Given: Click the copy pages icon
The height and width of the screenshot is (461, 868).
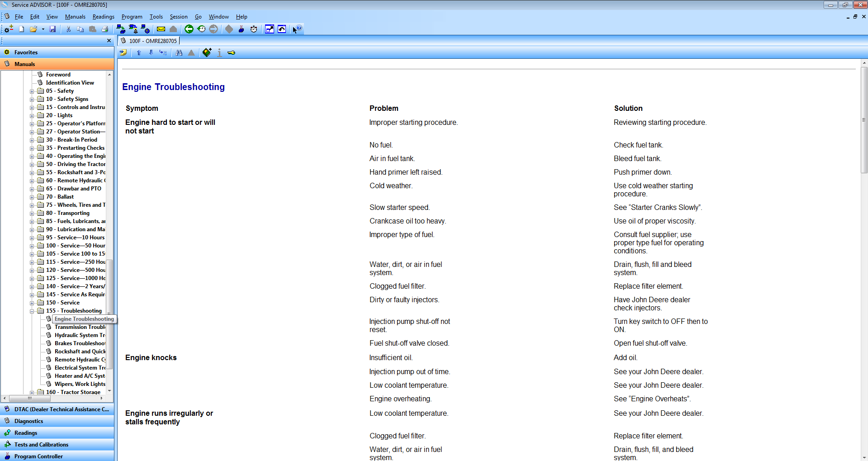Looking at the screenshot, I should click(x=80, y=29).
